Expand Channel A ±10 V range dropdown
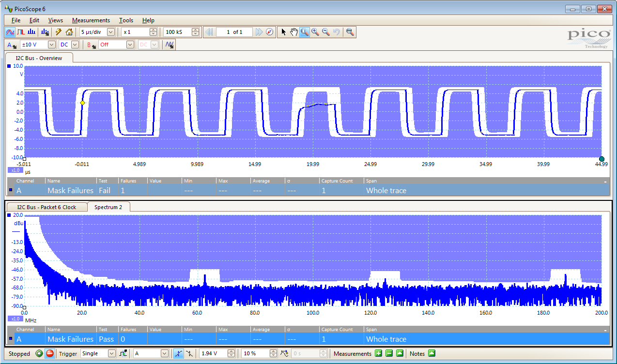 pos(51,45)
